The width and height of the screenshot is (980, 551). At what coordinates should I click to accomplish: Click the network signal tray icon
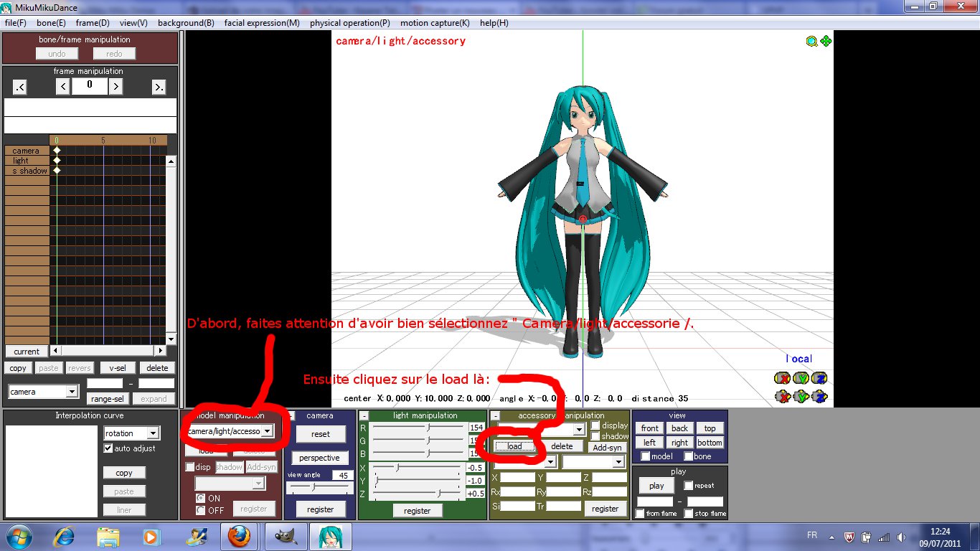(884, 536)
